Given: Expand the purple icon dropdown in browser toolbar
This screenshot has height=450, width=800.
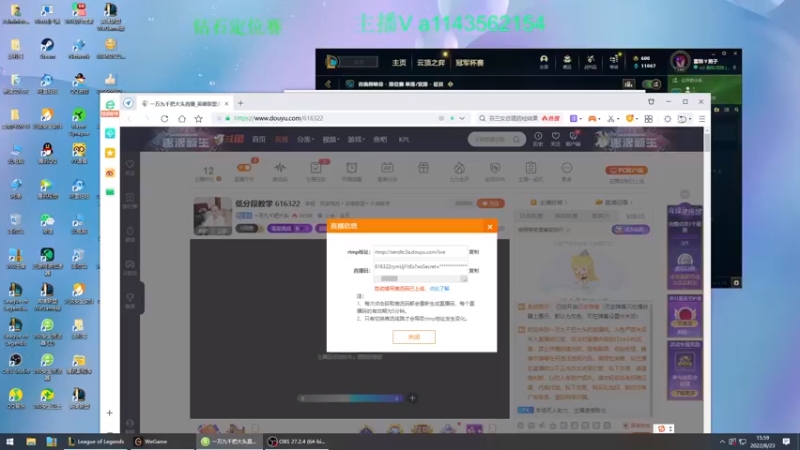Looking at the screenshot, I should [x=581, y=119].
